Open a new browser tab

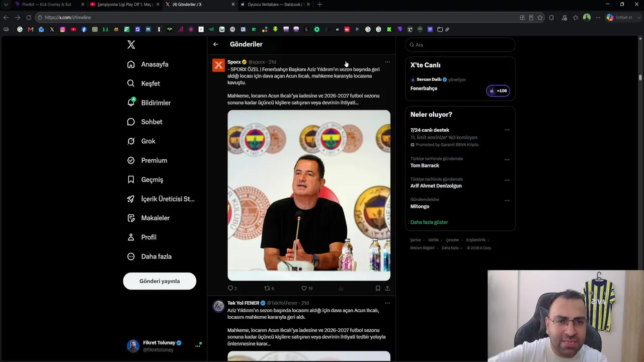point(319,5)
